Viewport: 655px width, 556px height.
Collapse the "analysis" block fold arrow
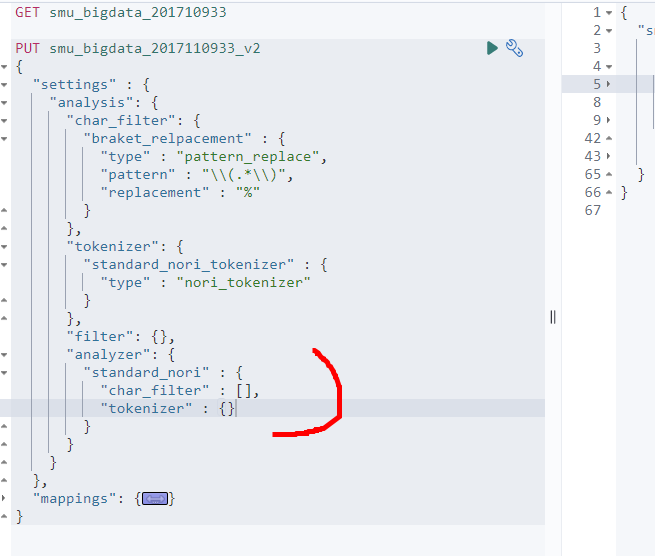[4, 103]
